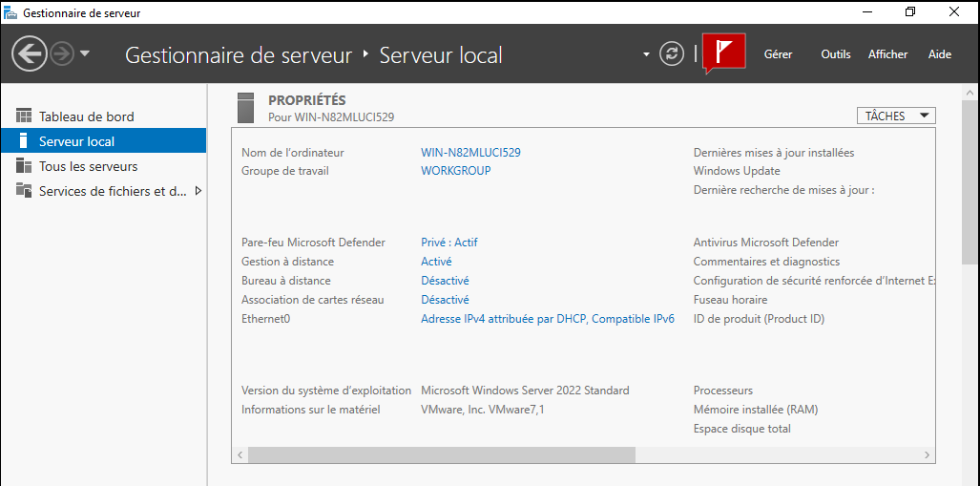
Task: Click the Tous les serveurs icon
Action: tap(24, 165)
